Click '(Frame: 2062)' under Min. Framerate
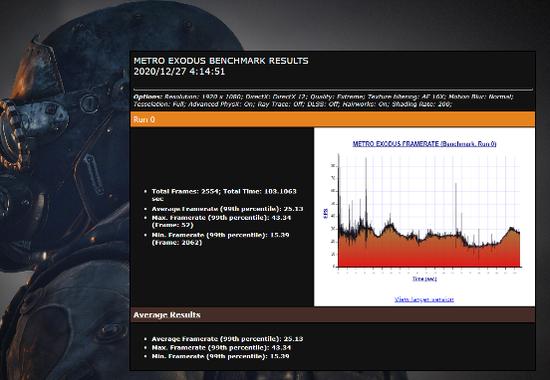The width and height of the screenshot is (550, 380). point(177,242)
